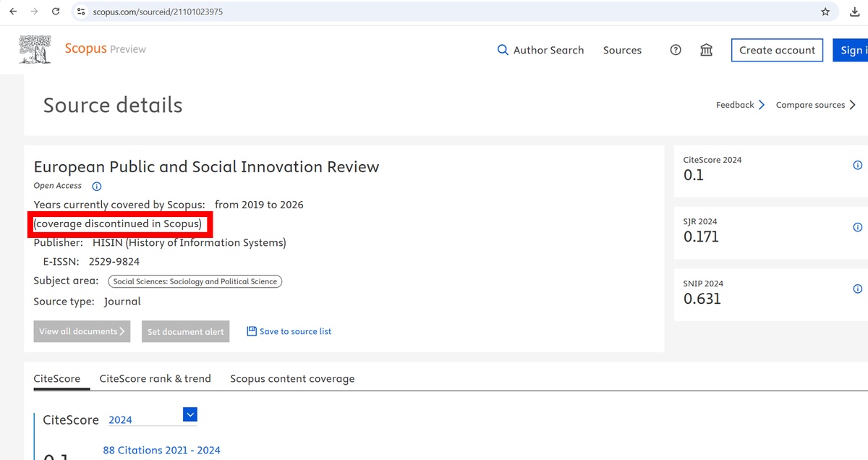Switch to CiteScore rank & trend tab
Image resolution: width=868 pixels, height=460 pixels.
[155, 378]
